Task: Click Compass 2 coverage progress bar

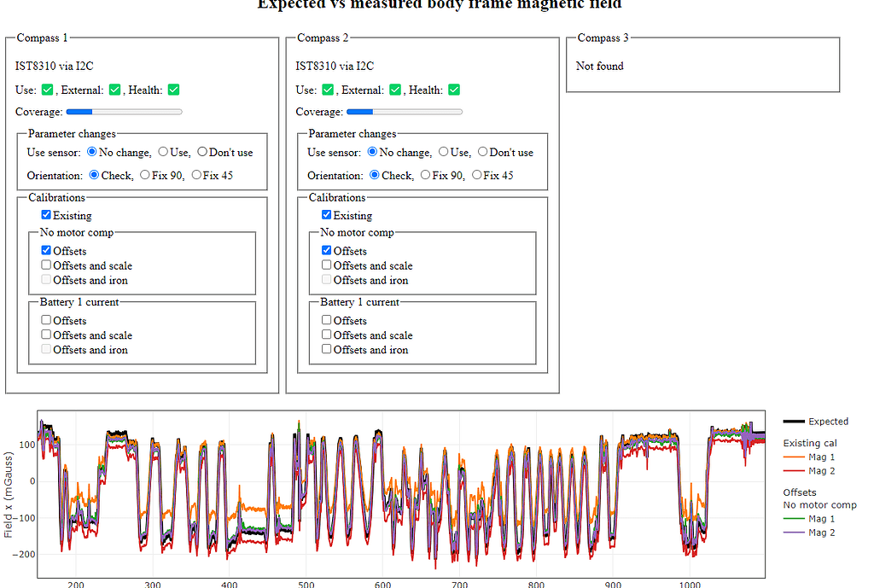Action: coord(404,112)
